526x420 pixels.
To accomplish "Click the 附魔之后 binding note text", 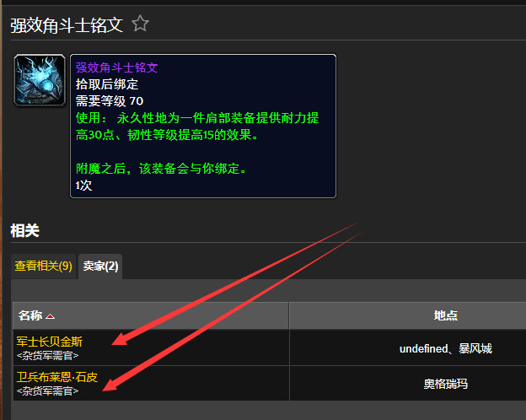I will tap(161, 169).
